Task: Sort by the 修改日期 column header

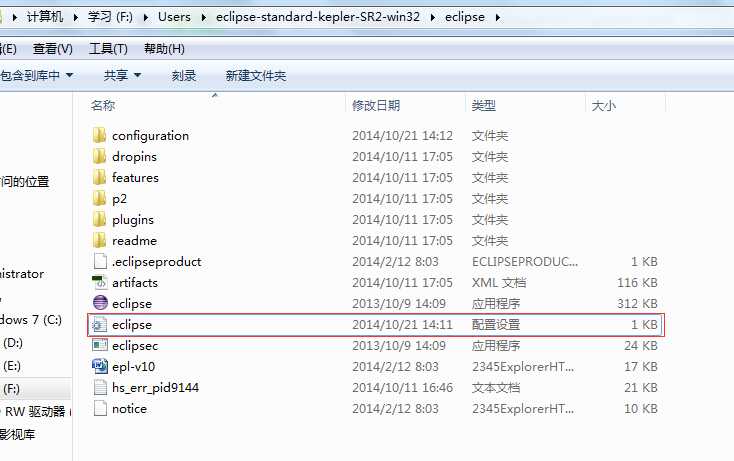Action: coord(376,105)
